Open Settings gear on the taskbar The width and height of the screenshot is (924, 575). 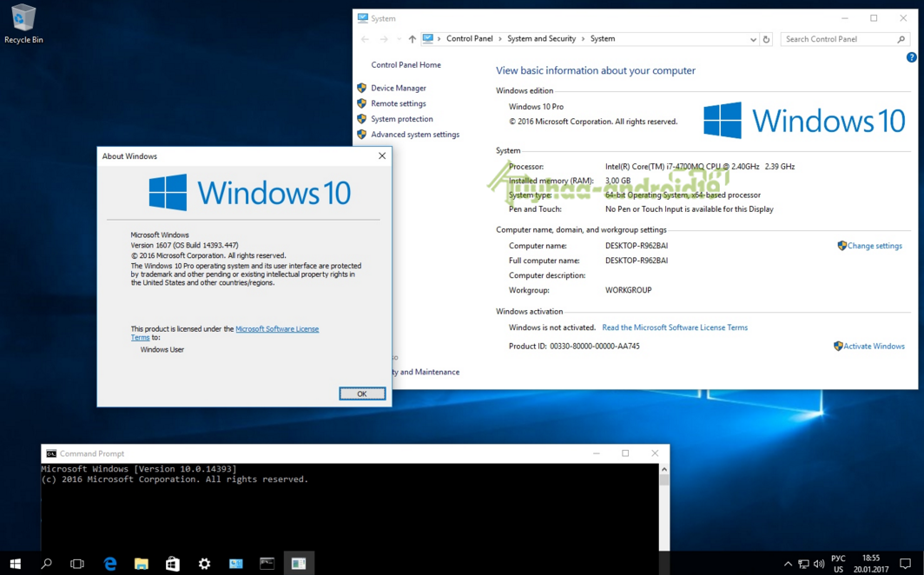[x=204, y=564]
